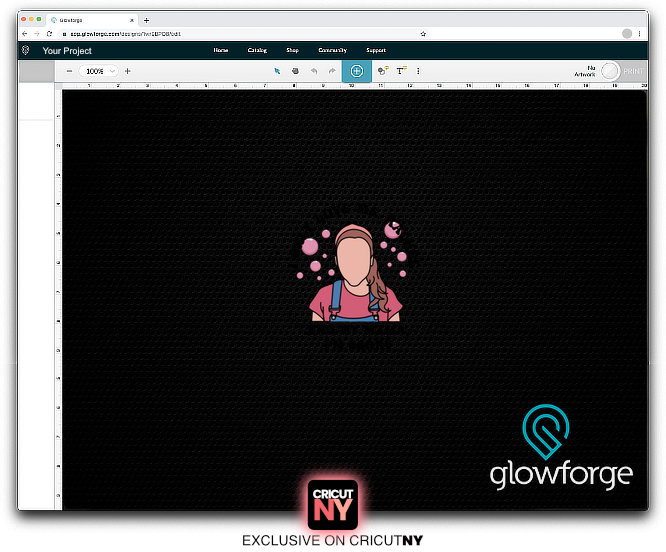
Task: Open the toolbar more options menu
Action: coord(418,71)
